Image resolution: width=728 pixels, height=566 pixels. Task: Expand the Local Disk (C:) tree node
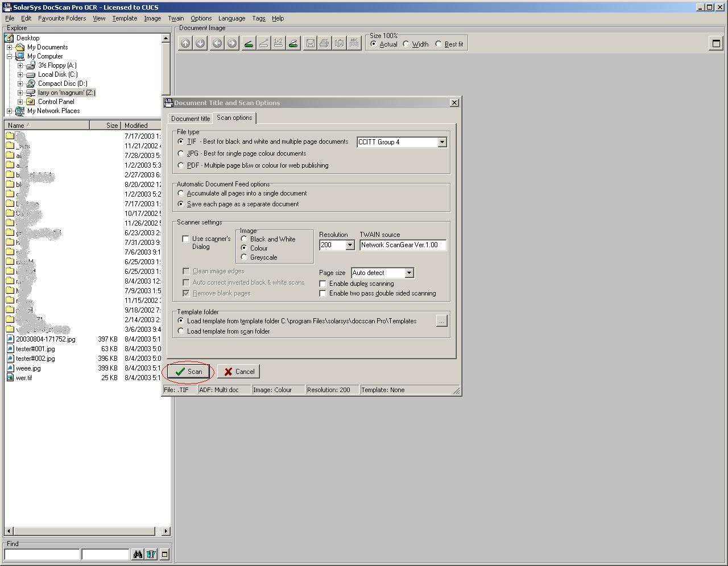21,74
